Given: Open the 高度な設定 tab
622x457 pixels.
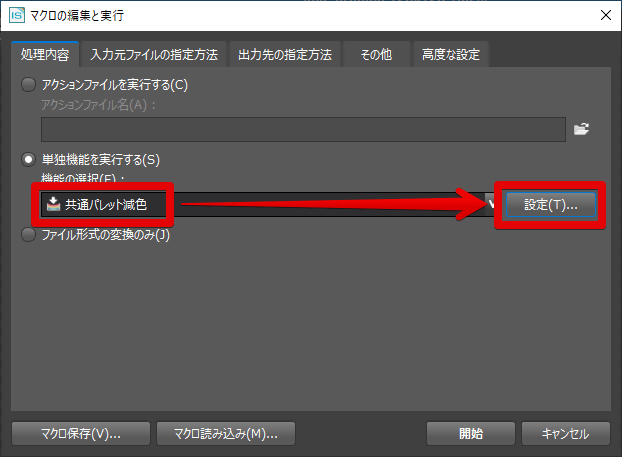Looking at the screenshot, I should 451,55.
